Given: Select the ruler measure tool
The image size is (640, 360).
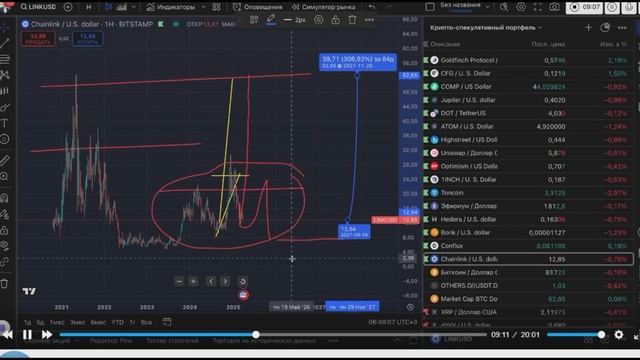Looking at the screenshot, I should tap(4, 160).
